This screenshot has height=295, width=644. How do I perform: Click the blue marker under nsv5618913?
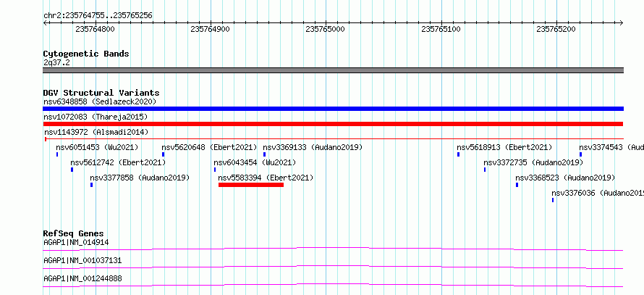click(458, 154)
